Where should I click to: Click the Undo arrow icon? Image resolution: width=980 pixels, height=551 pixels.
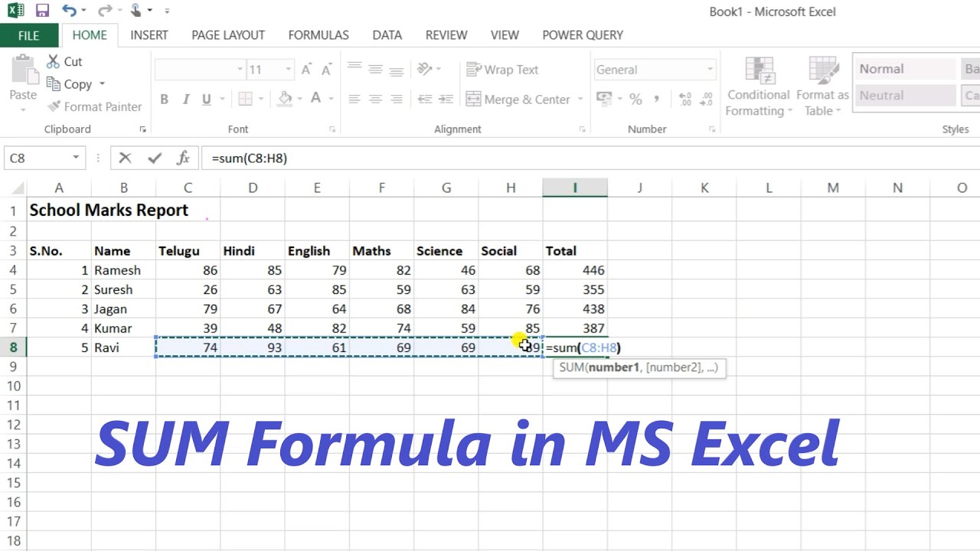(69, 11)
